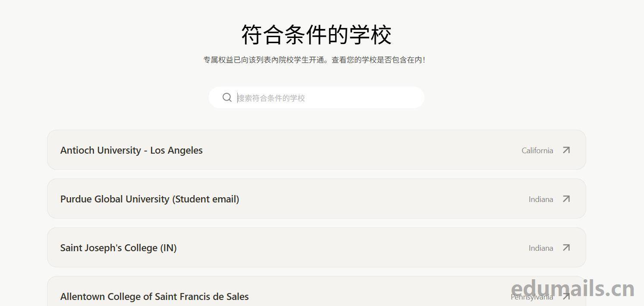The width and height of the screenshot is (644, 306).
Task: Click the edumails.cn watermark
Action: pyautogui.click(x=573, y=288)
